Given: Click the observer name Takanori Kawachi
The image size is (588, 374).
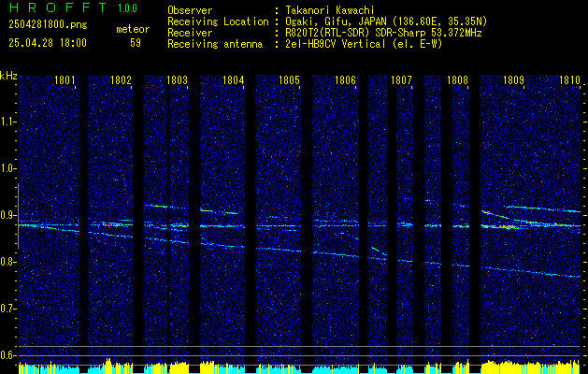Looking at the screenshot, I should point(328,10).
